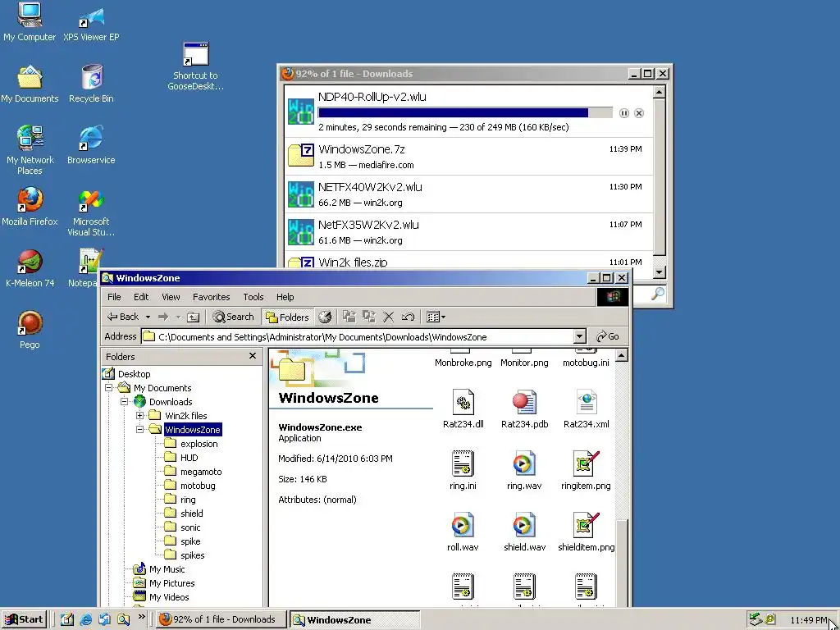Screen dimensions: 840x630
Task: Close the Folders pane
Action: [253, 356]
